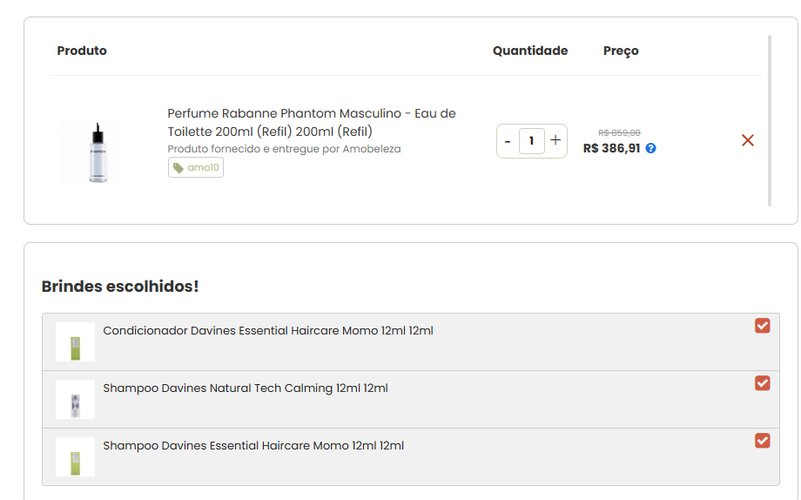The image size is (801, 500).
Task: Click Condicionador Davines Momo thumbnail image
Action: 75,342
